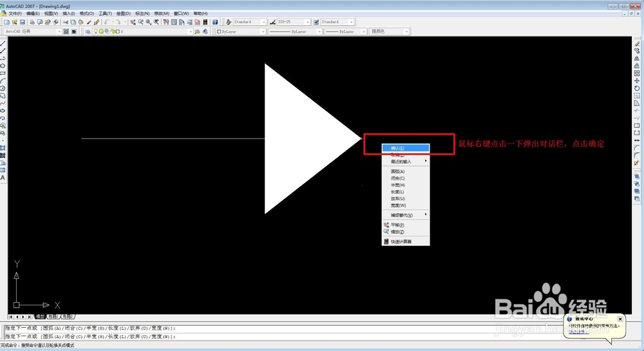Open the 文件(F) menu
Screen dimensions: 644x351
coord(15,14)
